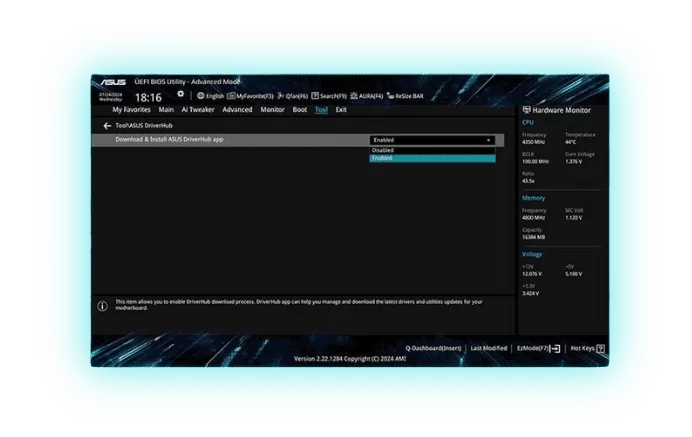Click Last Modified in the bottom bar
692x437 pixels.
[489, 348]
